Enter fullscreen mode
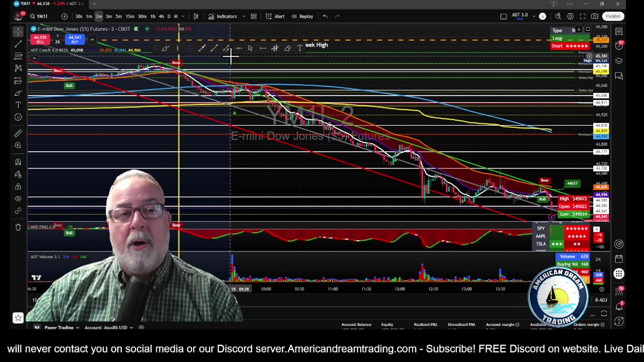Viewport: 644px width, 362px height. pyautogui.click(x=583, y=16)
